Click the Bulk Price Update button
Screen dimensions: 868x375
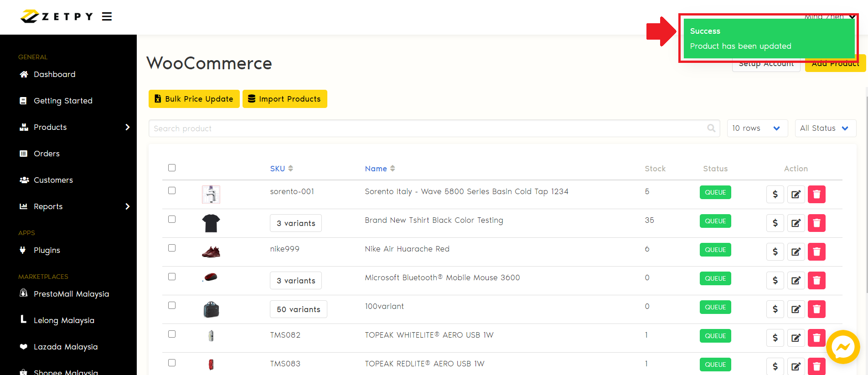pyautogui.click(x=194, y=99)
